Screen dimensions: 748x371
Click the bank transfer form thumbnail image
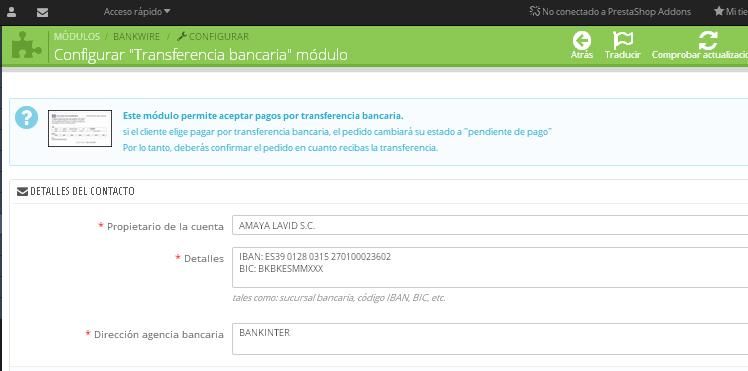(x=80, y=128)
